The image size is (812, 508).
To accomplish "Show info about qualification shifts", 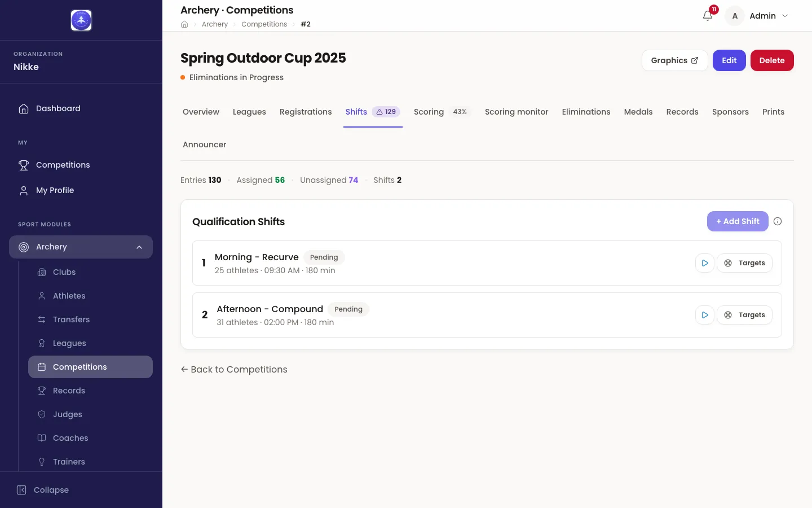I will coord(778,221).
